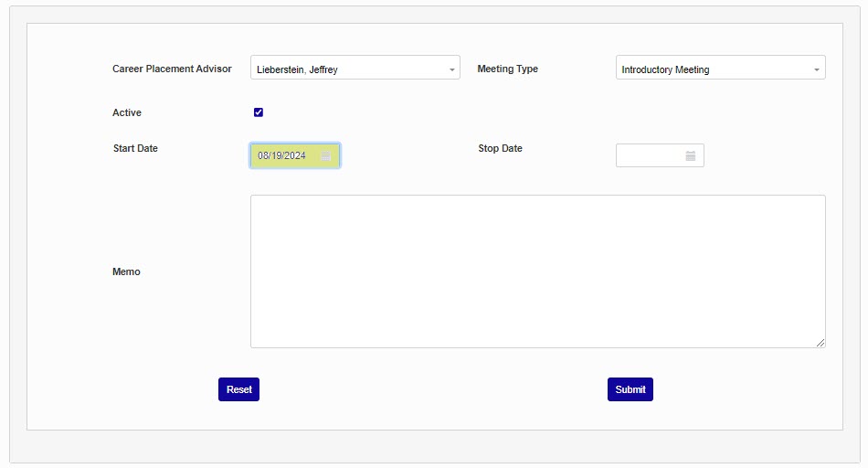Click the Career Placement Advisor label

(x=172, y=69)
